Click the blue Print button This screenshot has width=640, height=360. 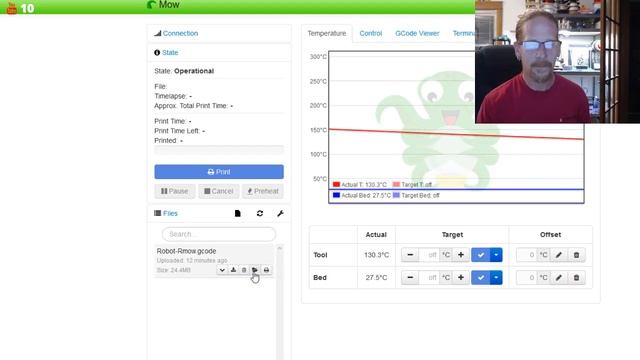(219, 172)
